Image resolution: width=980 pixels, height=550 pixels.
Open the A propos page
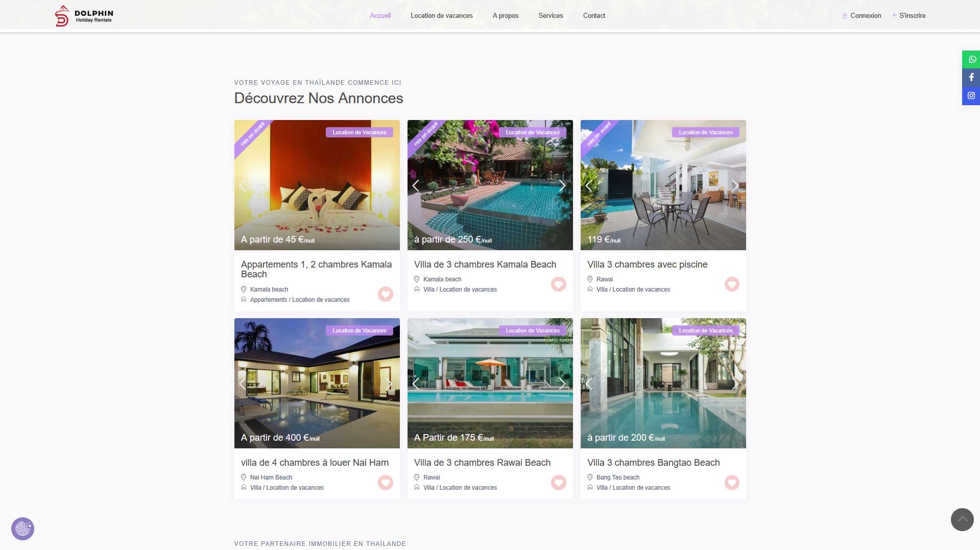point(506,16)
